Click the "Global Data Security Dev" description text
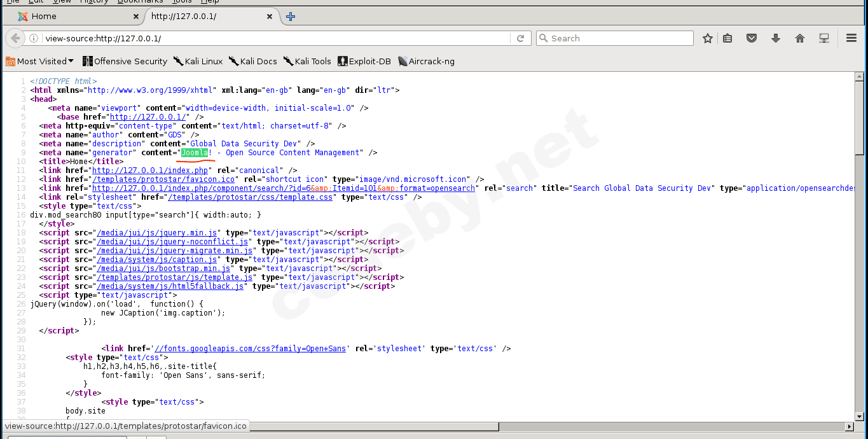The image size is (868, 439). point(244,144)
